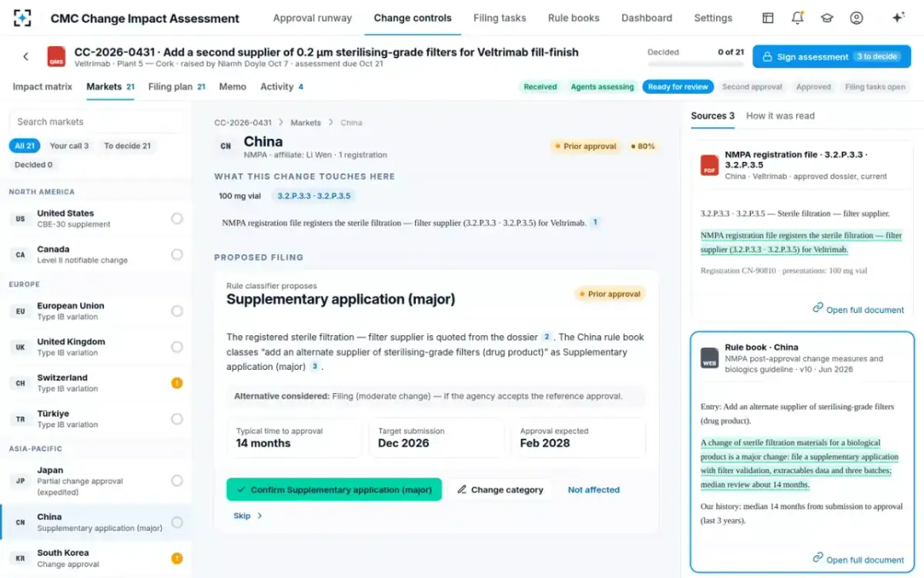Image resolution: width=924 pixels, height=578 pixels.
Task: Switch to Activity tab
Action: click(282, 86)
